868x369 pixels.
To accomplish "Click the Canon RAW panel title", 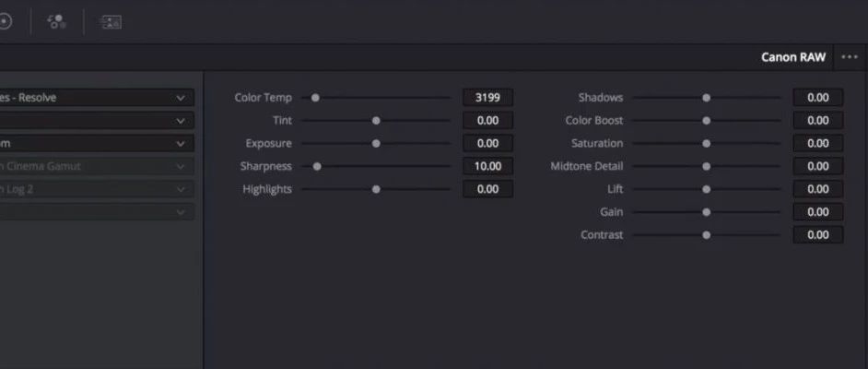I will click(x=792, y=57).
